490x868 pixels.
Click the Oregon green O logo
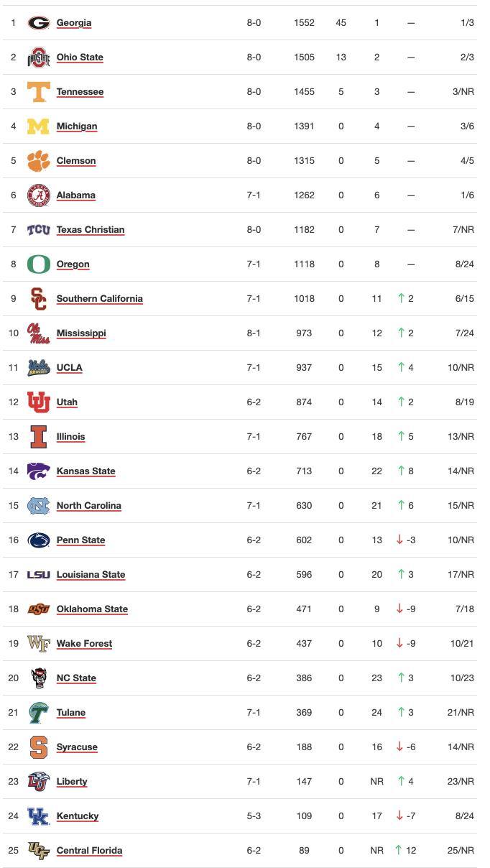(38, 264)
